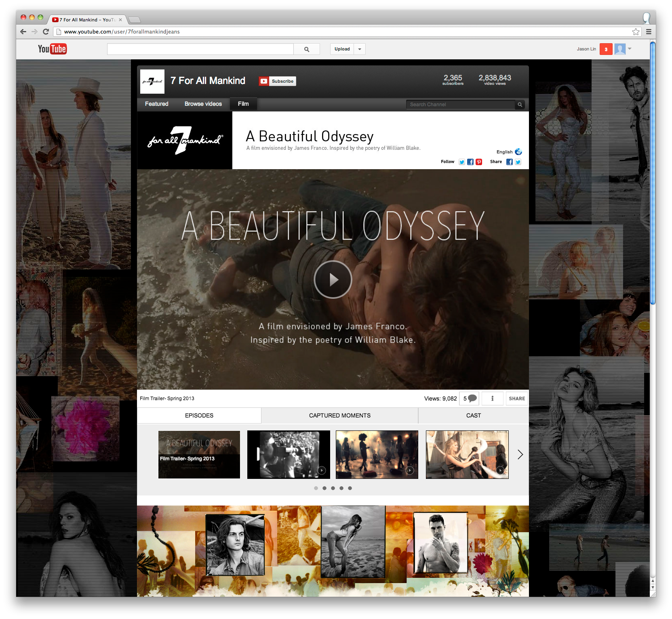Click the Upload button
Viewport: 672px width, 619px height.
[342, 49]
